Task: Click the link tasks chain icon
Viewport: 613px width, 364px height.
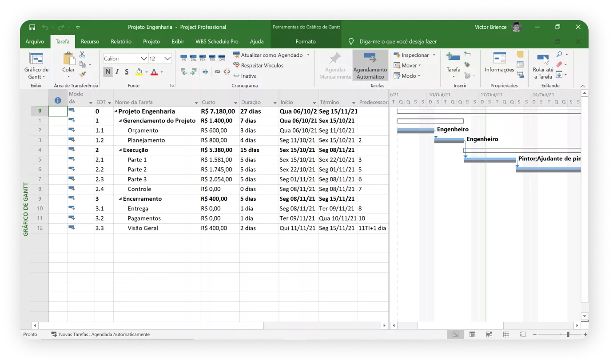Action: point(217,71)
